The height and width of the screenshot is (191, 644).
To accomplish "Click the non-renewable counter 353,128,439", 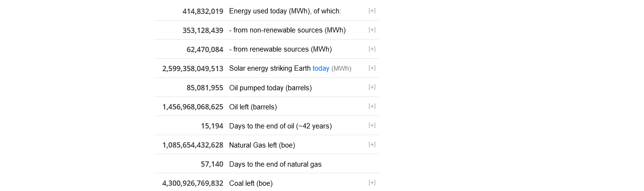I will (203, 30).
